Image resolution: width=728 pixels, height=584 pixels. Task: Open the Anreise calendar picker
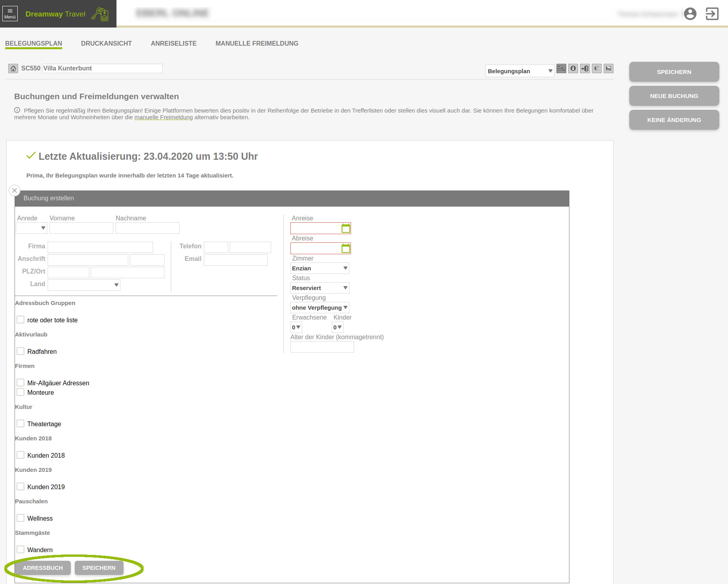click(346, 228)
